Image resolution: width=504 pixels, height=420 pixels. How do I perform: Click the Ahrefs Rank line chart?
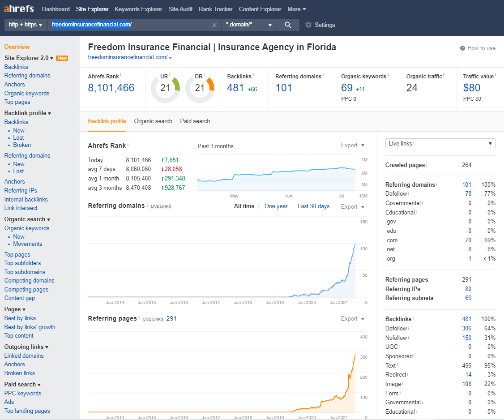(x=277, y=173)
